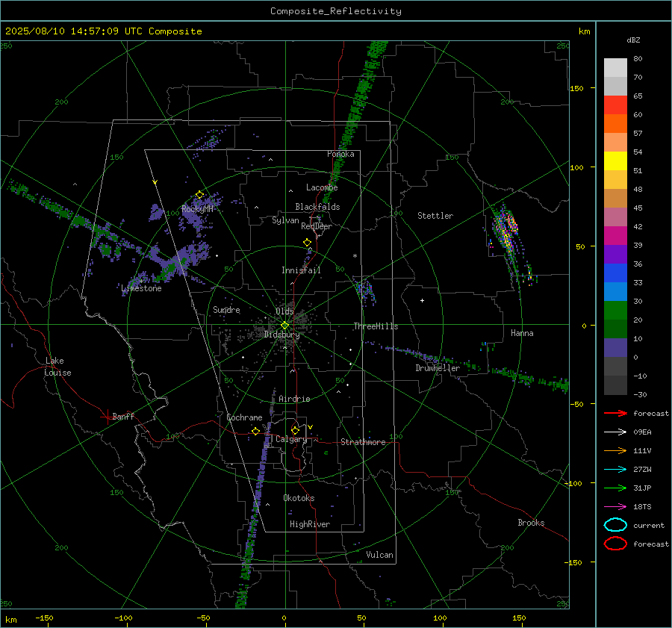Click the Lacombe city label

322,187
